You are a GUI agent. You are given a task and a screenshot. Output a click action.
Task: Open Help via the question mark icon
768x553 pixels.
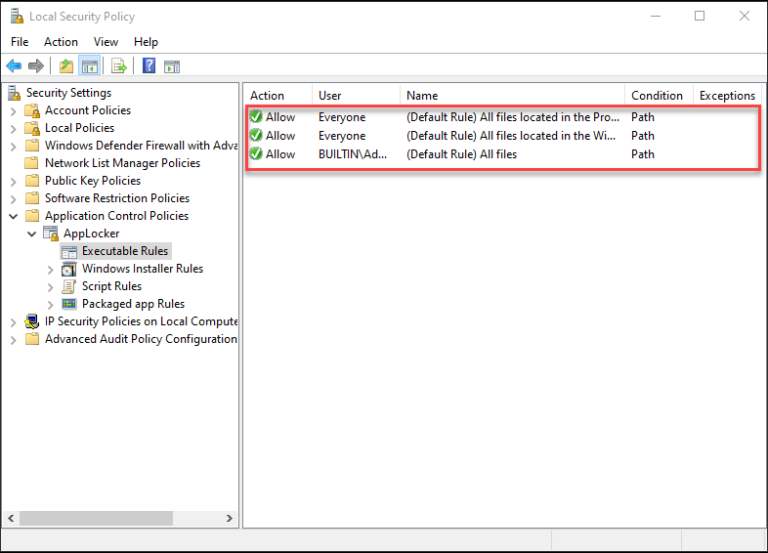148,66
